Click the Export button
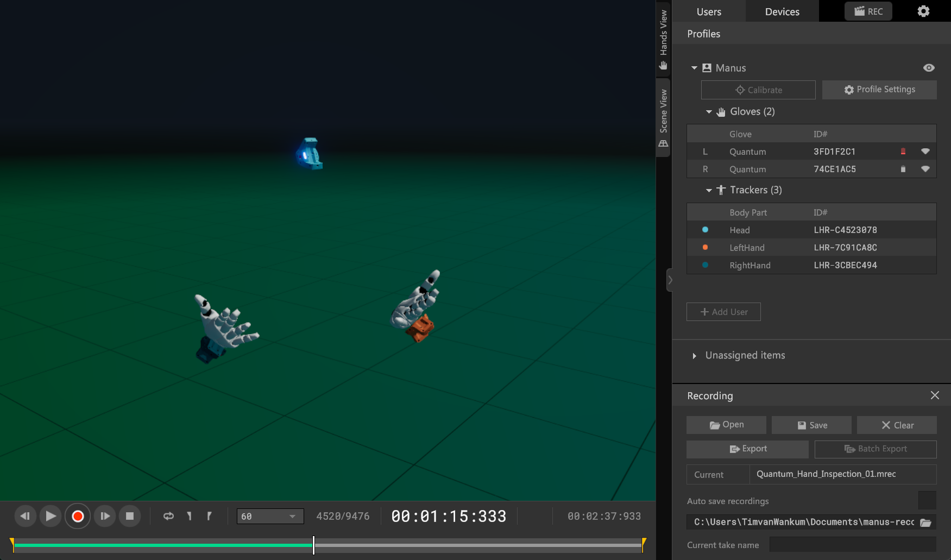 click(x=747, y=449)
